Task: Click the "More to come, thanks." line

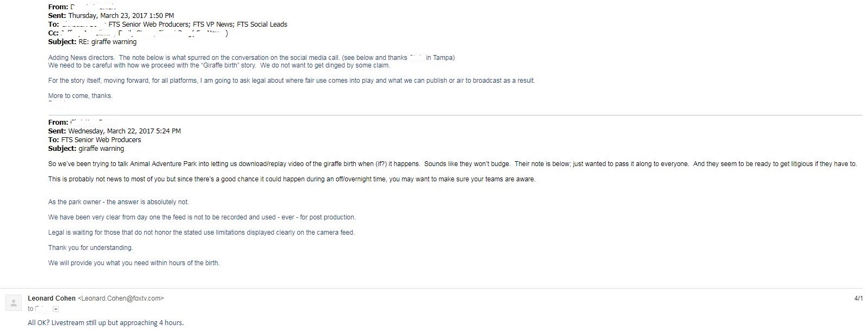Action: point(80,96)
